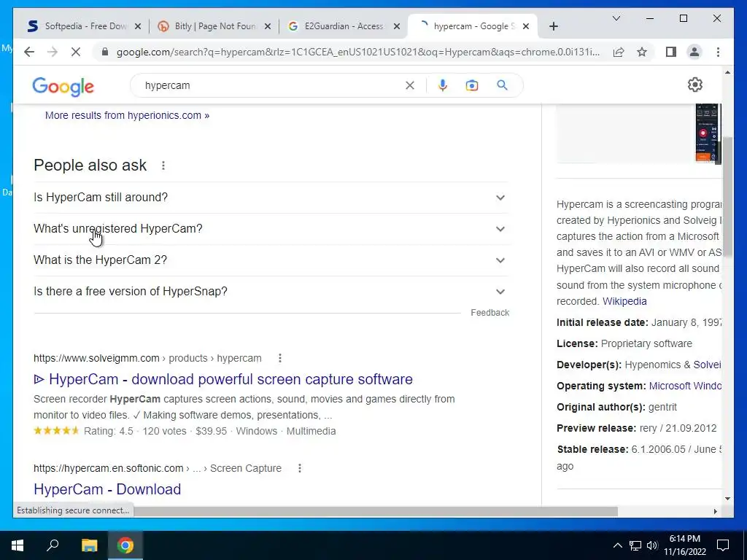Open the Windows Start menu
Viewport: 747px width, 560px height.
tap(18, 545)
